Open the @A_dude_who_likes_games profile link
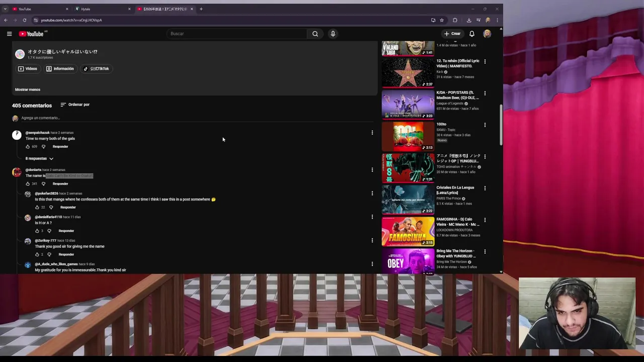 56,264
